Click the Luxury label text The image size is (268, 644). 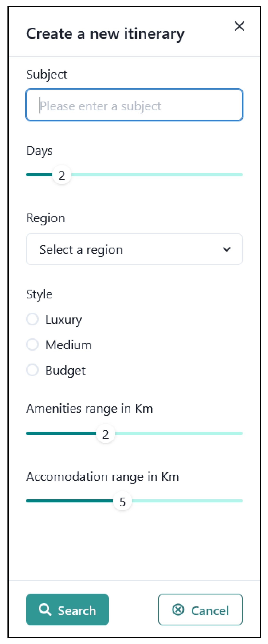(x=64, y=320)
